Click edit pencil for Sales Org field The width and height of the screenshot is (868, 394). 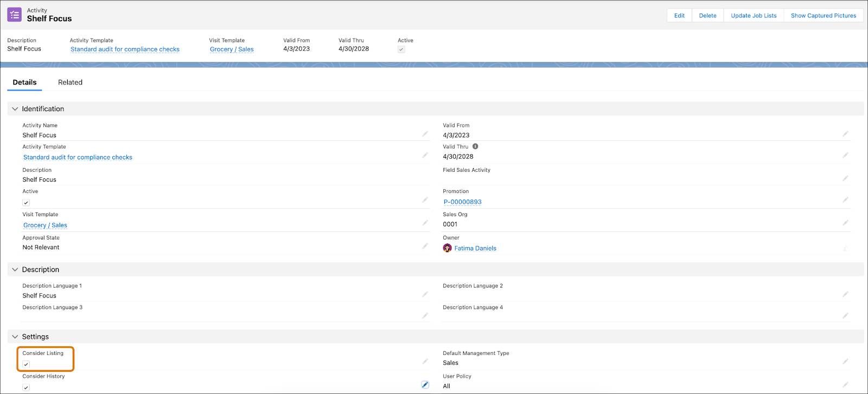[x=845, y=223]
